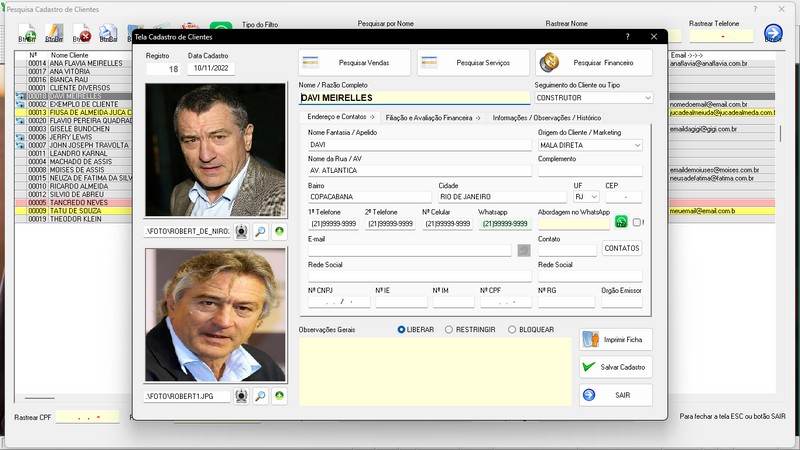Send WhatsApp message with the green WhatsApp icon
This screenshot has width=800, height=450.
click(621, 222)
